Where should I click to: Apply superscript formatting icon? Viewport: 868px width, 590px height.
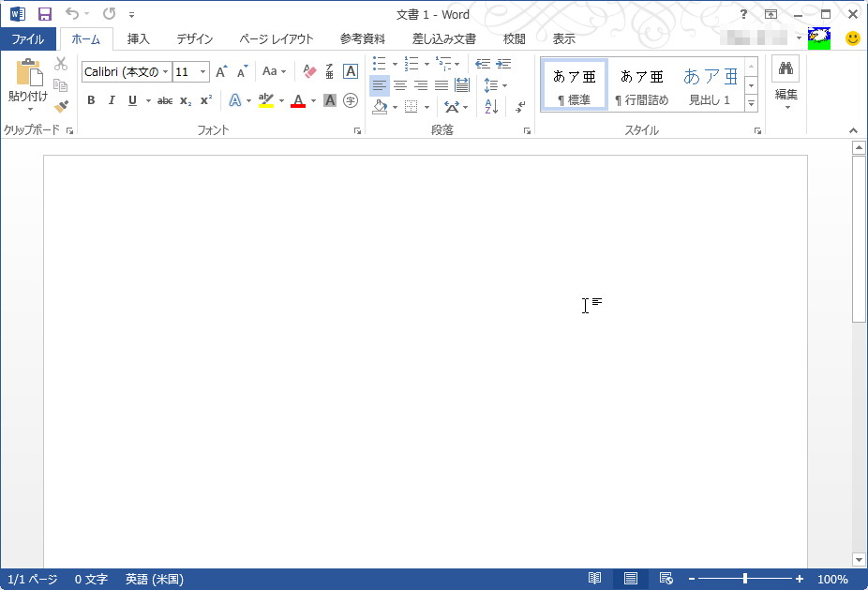tap(208, 100)
